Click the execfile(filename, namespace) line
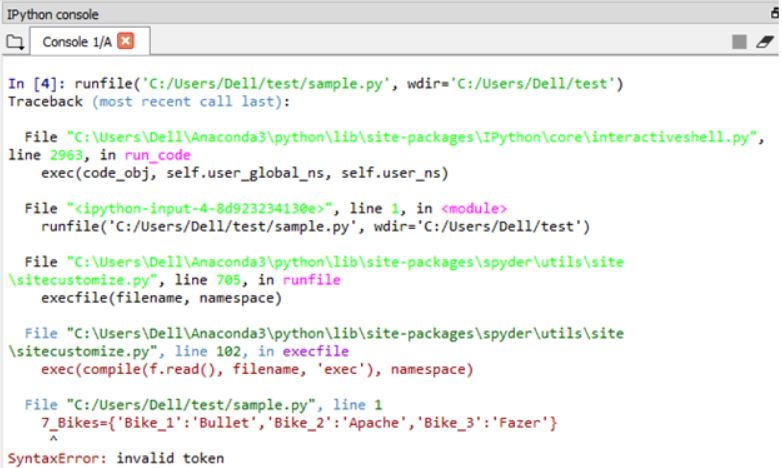Viewport: 782px width, 468px height. click(161, 298)
